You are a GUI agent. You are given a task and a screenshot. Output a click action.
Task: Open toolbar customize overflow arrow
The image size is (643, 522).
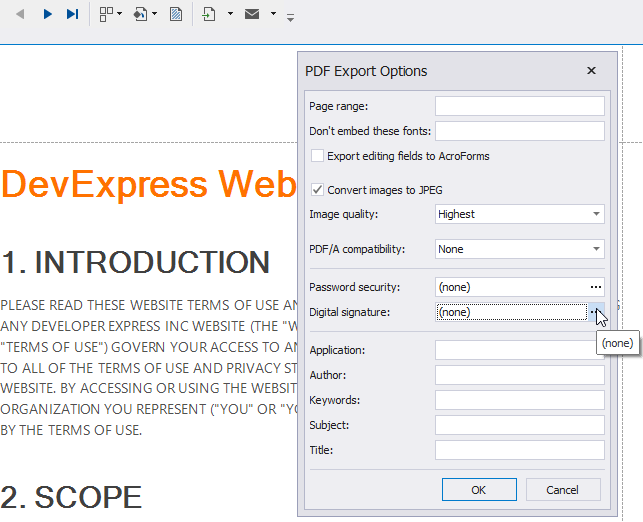(x=290, y=18)
